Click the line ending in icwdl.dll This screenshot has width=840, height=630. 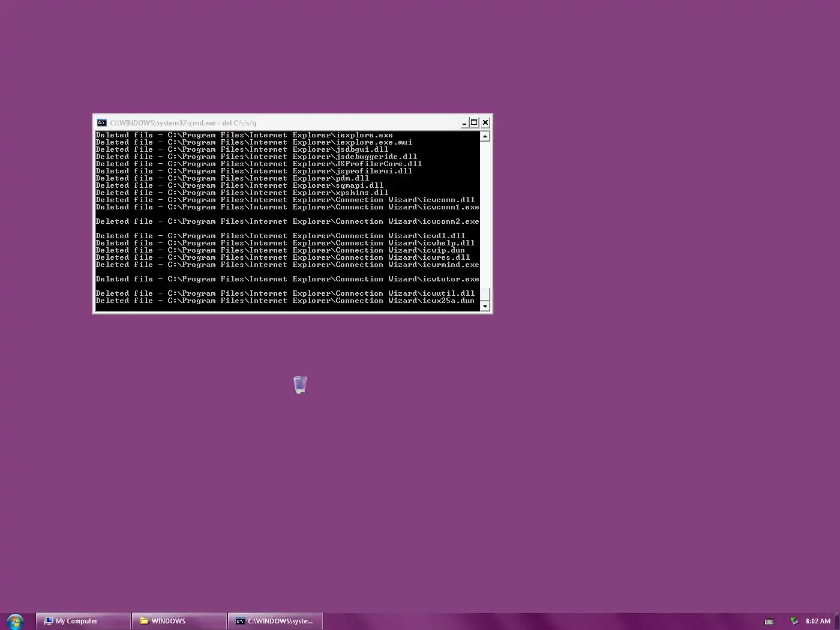(x=281, y=236)
